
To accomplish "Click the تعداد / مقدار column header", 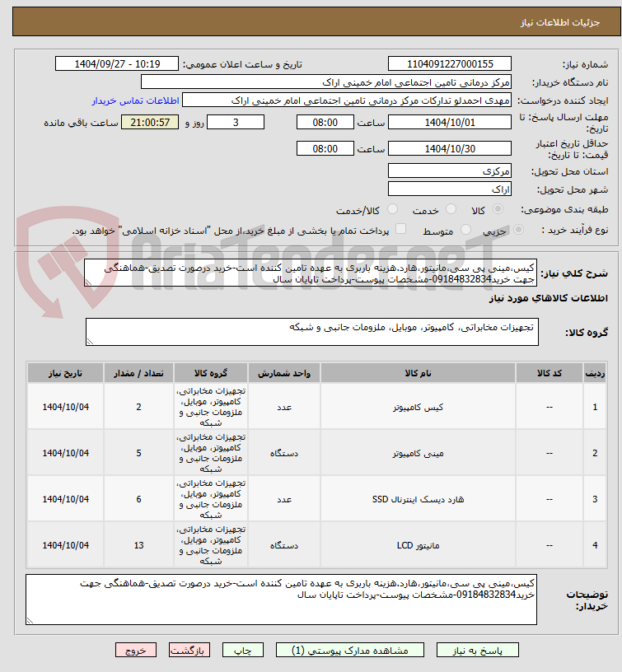I will click(138, 373).
